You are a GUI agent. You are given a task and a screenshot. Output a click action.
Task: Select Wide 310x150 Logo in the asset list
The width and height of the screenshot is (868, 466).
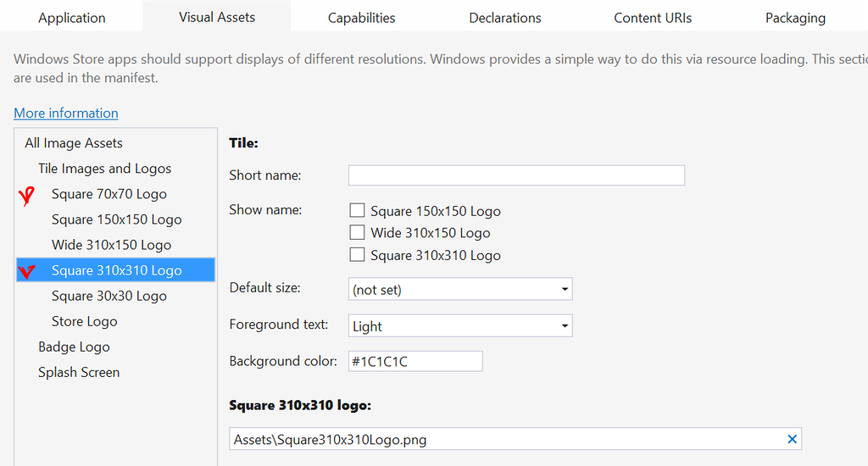point(111,245)
